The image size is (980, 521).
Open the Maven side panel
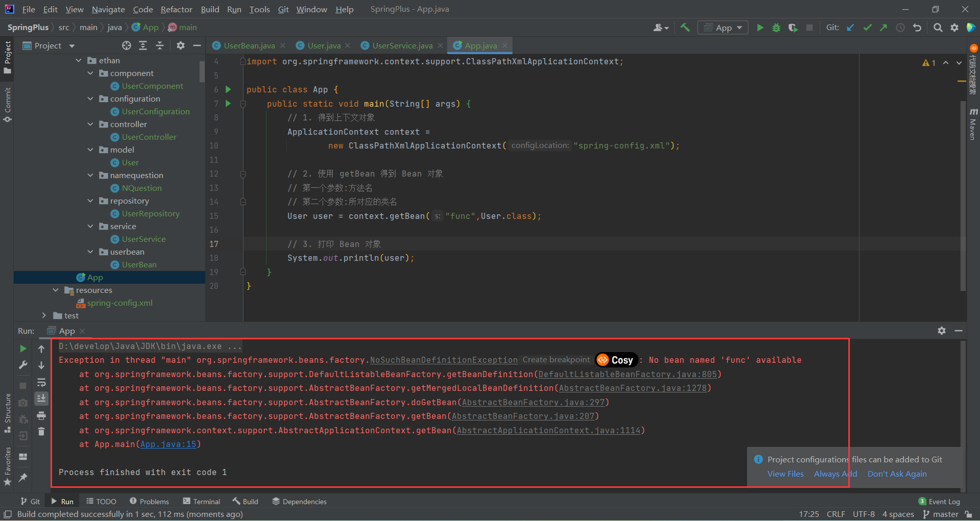(x=973, y=123)
